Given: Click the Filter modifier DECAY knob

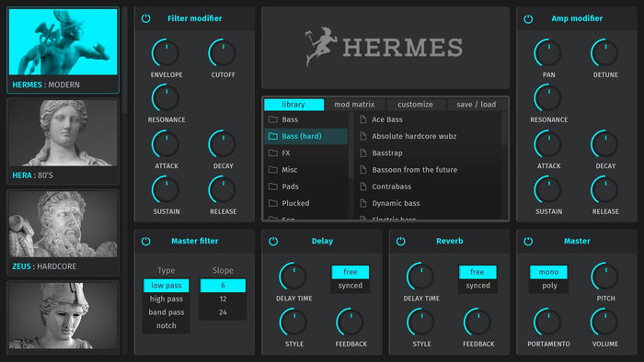Looking at the screenshot, I should click(x=223, y=144).
